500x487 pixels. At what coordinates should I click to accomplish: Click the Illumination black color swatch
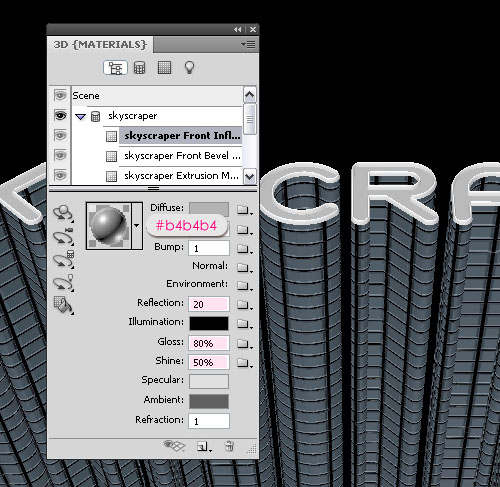pyautogui.click(x=209, y=323)
